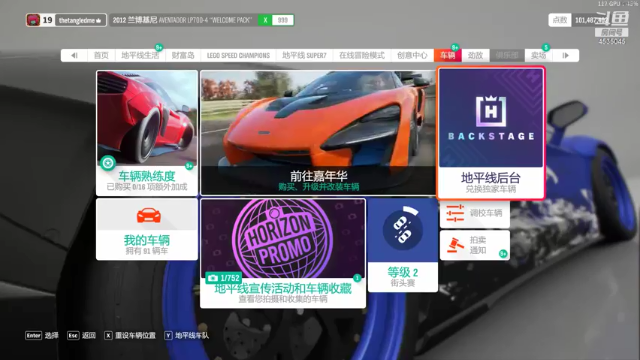Open Horizon Promo collection tile

(x=283, y=253)
